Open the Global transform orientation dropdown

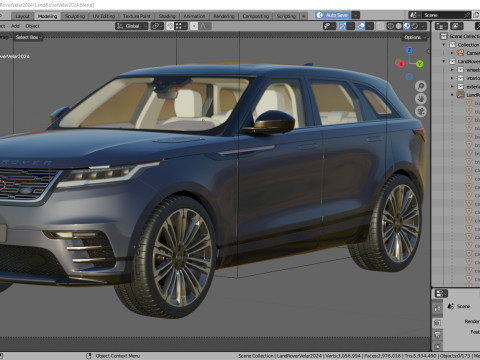[132, 26]
